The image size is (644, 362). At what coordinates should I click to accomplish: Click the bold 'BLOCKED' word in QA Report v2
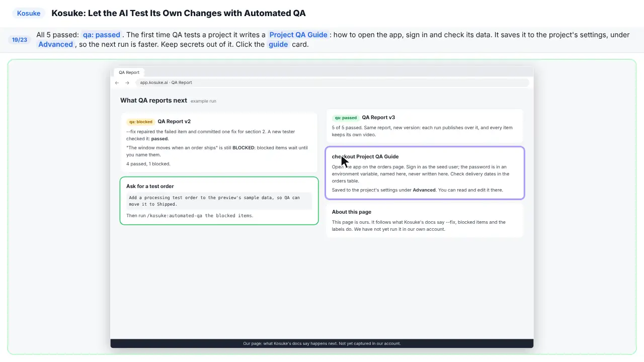click(x=244, y=148)
